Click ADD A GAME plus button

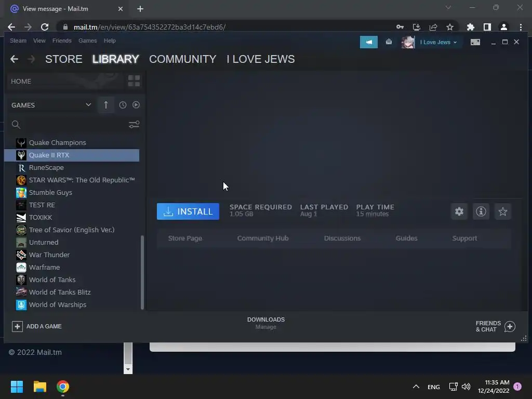(37, 326)
